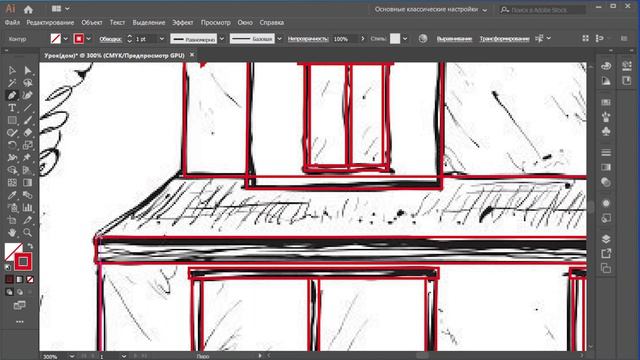Select the Hand tool
This screenshot has height=360, width=640.
pos(12,233)
